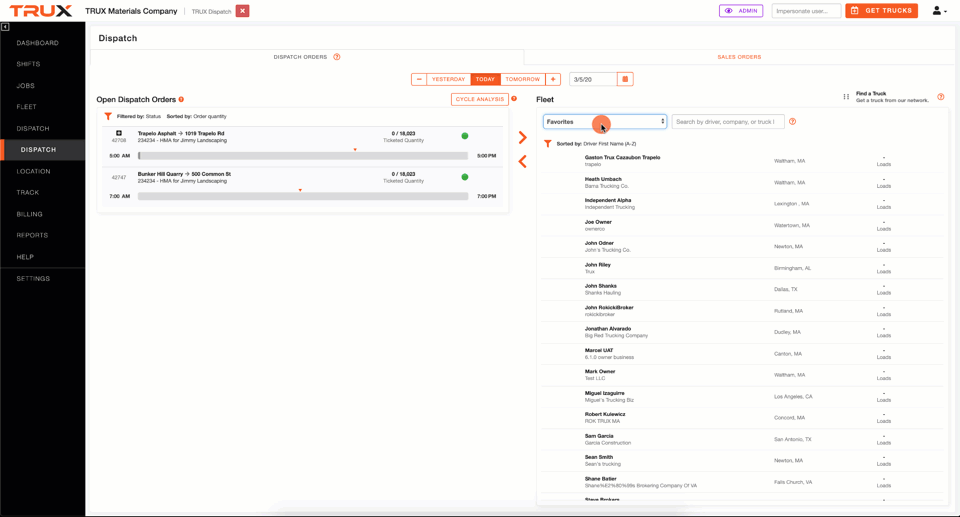Click the Find a Truck grid icon

[x=846, y=97]
